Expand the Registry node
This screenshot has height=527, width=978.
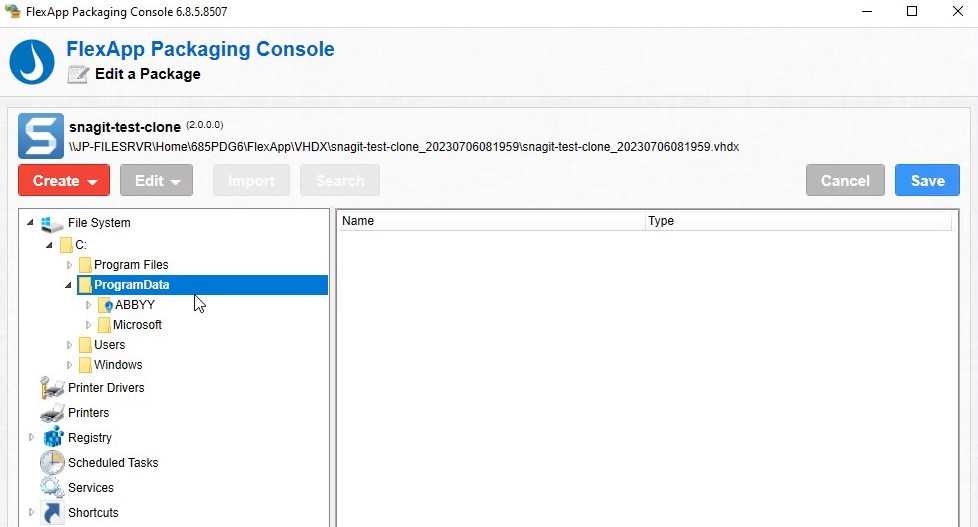click(x=31, y=437)
